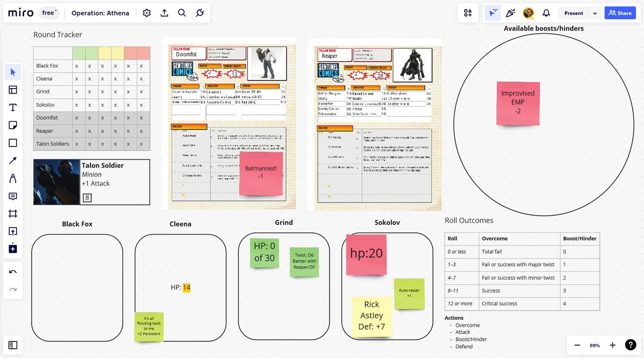This screenshot has height=358, width=644.
Task: Click the Cleena HP: 14 text
Action: click(180, 288)
